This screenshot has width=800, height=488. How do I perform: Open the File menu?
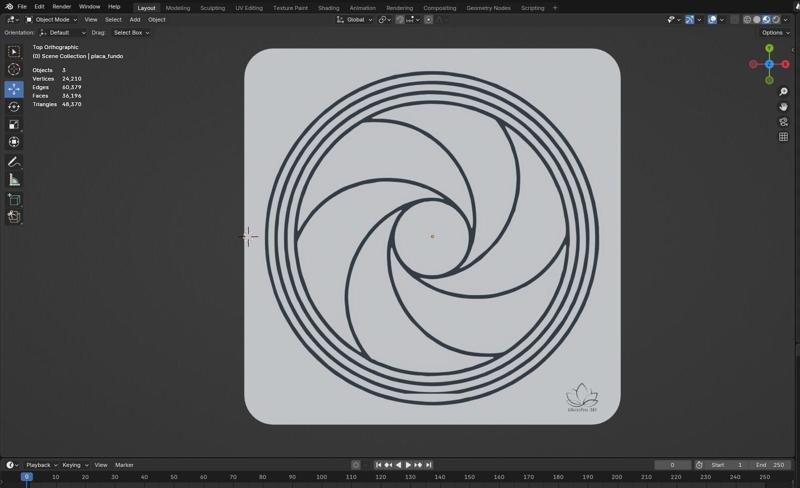click(x=22, y=7)
